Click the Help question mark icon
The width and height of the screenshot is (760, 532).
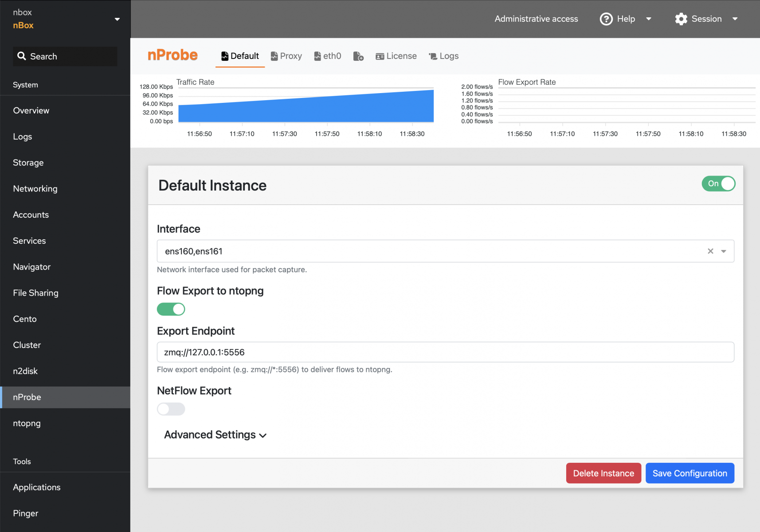click(606, 19)
